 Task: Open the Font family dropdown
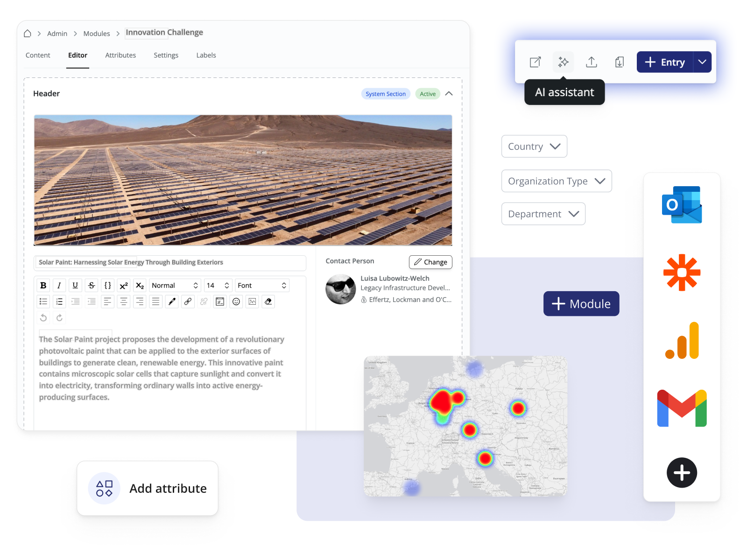tap(262, 286)
